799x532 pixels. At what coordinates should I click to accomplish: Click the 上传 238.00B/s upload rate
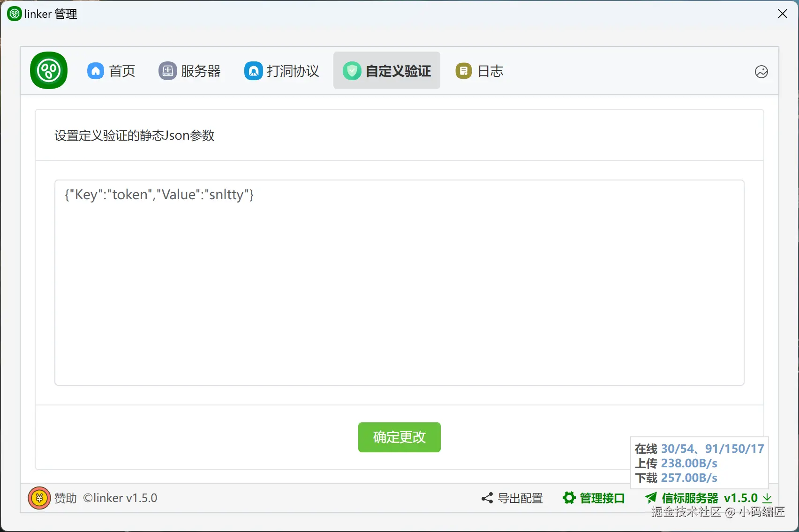[x=676, y=463]
